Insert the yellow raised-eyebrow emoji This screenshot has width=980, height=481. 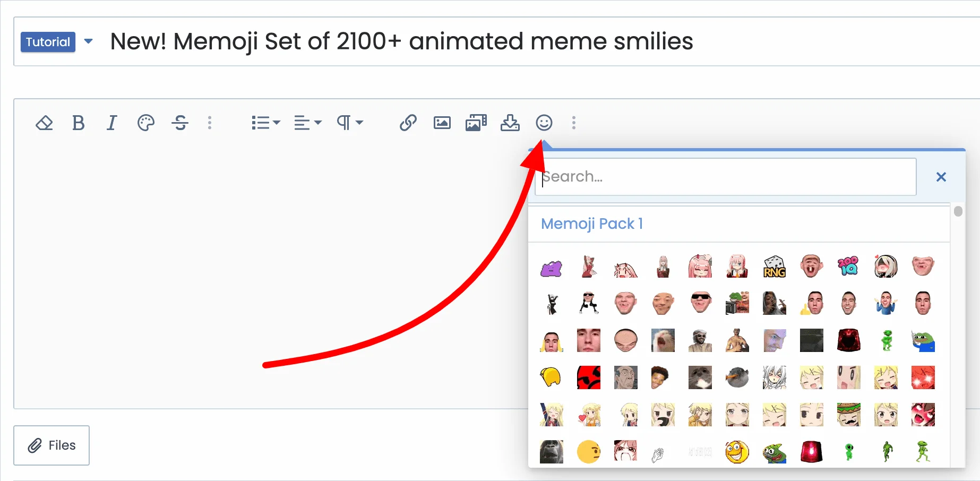point(589,452)
